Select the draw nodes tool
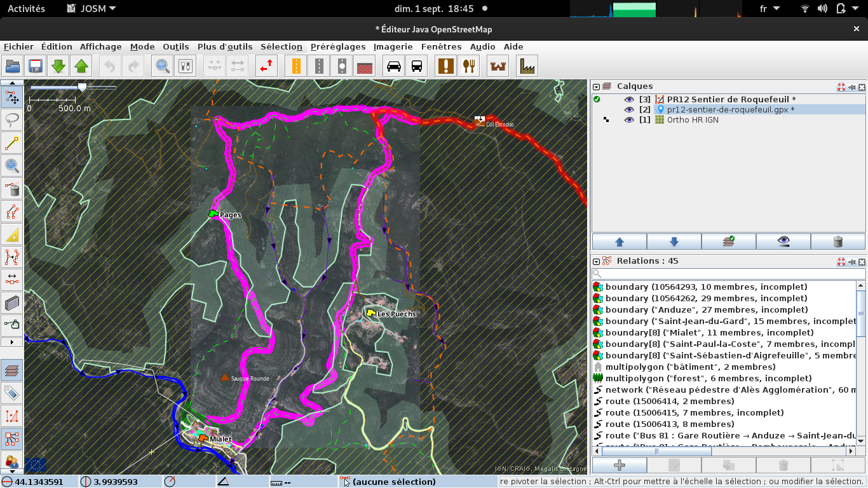The image size is (868, 488). [x=11, y=144]
